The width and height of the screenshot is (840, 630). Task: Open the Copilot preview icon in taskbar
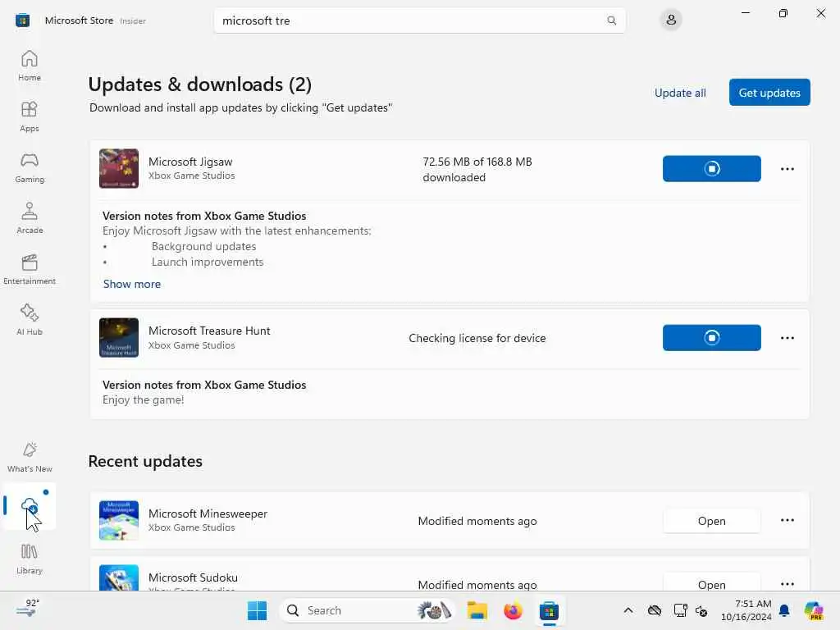click(814, 610)
